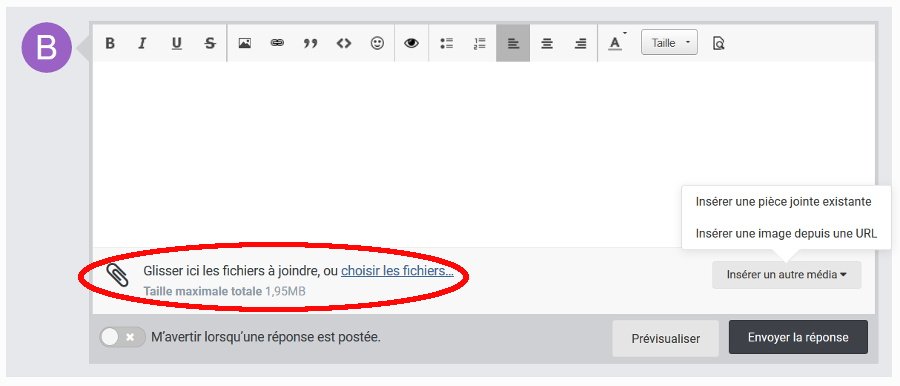This screenshot has height=386, width=900.
Task: Click the Prévisualiser button
Action: pos(666,339)
